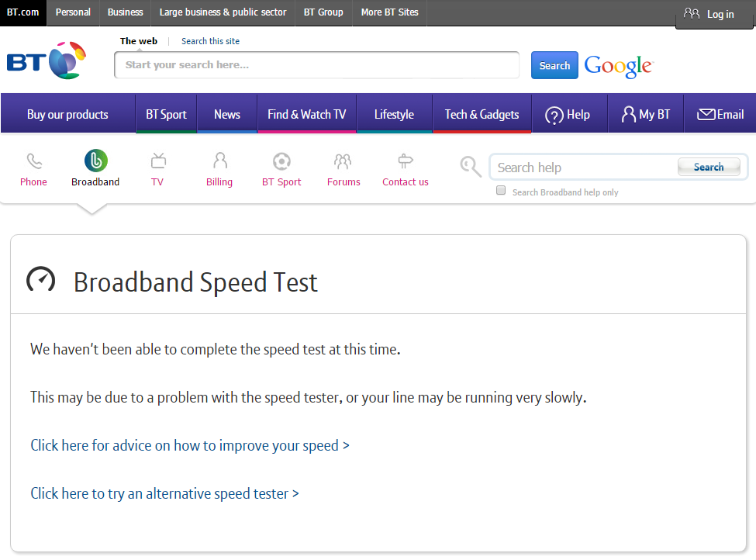Switch to Business in top bar
This screenshot has height=560, width=756.
126,12
